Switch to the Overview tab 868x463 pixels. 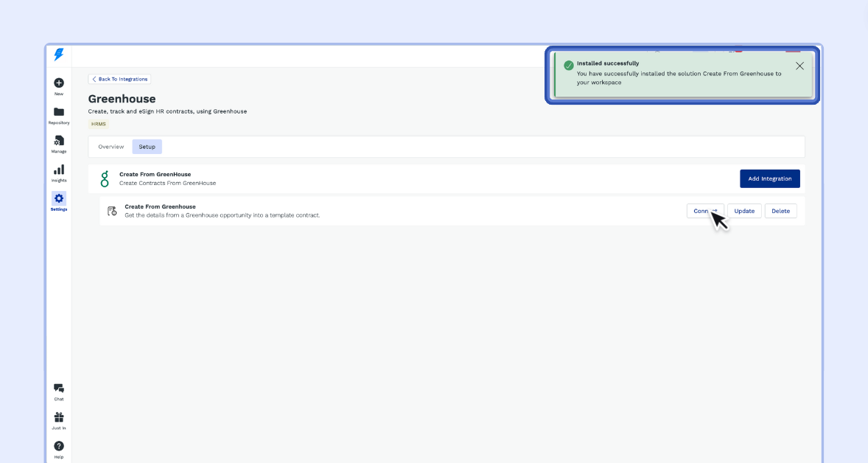(111, 147)
